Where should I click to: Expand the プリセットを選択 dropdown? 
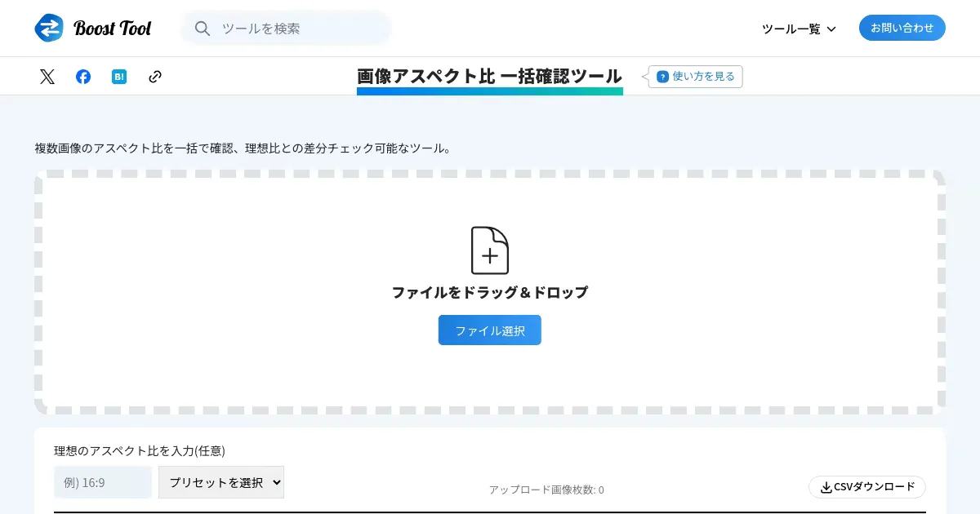(x=221, y=482)
